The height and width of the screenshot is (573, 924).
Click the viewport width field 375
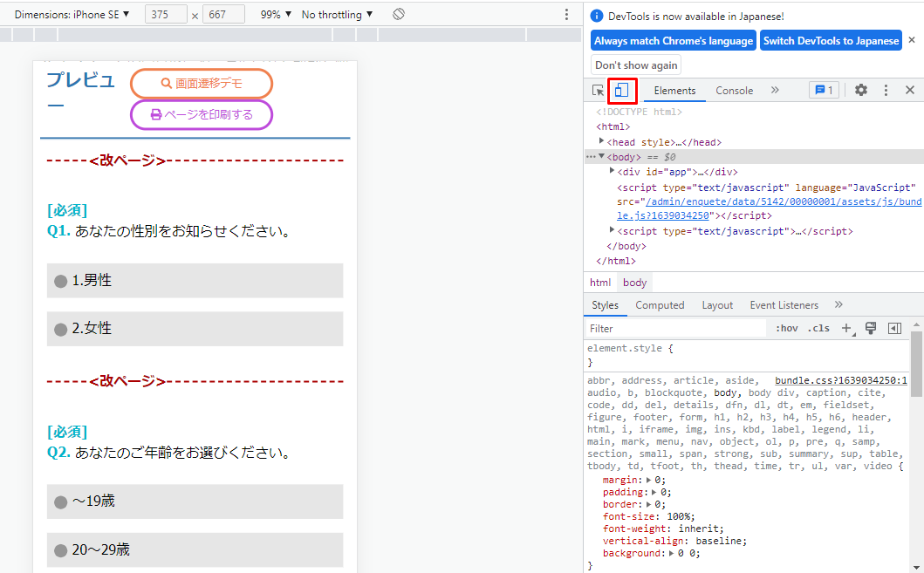166,15
